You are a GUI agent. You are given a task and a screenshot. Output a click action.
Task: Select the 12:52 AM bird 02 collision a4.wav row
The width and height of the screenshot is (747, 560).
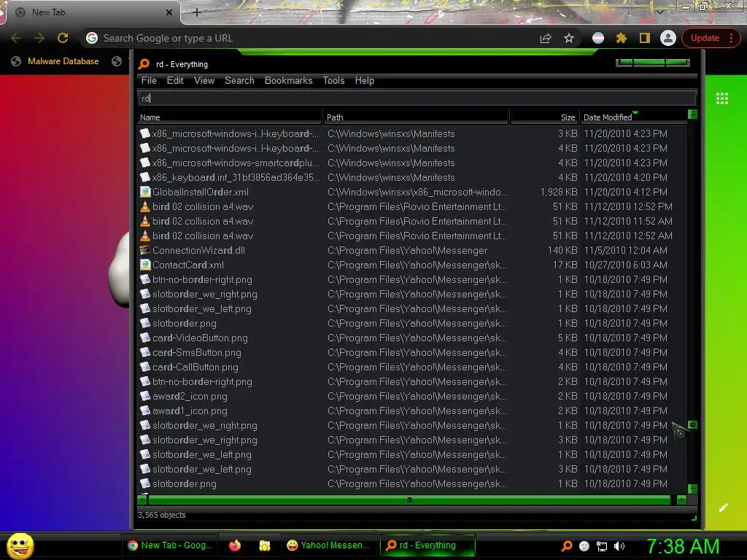[x=412, y=236]
